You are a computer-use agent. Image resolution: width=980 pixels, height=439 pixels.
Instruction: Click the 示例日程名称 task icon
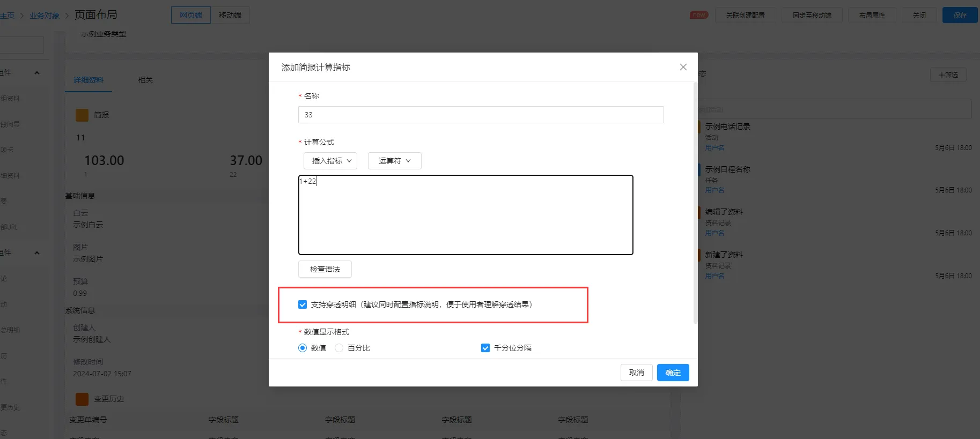pos(699,170)
